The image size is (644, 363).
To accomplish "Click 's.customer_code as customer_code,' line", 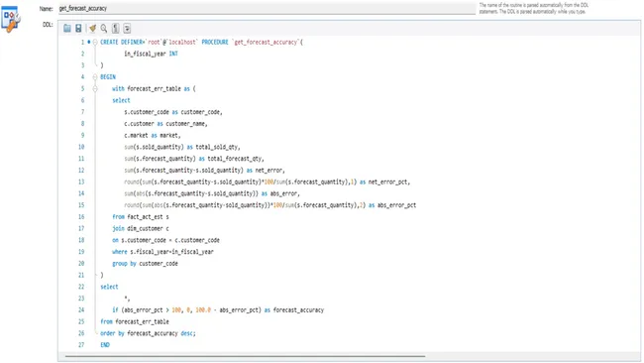I will (x=173, y=112).
